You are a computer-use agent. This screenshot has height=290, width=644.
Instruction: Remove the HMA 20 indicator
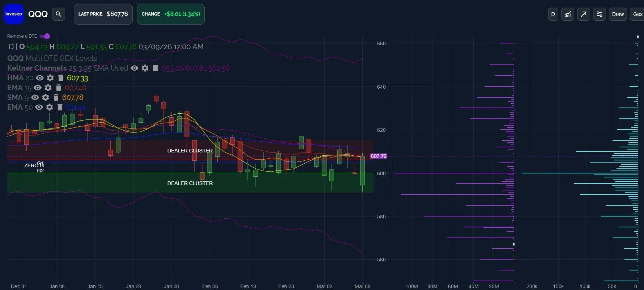(61, 78)
